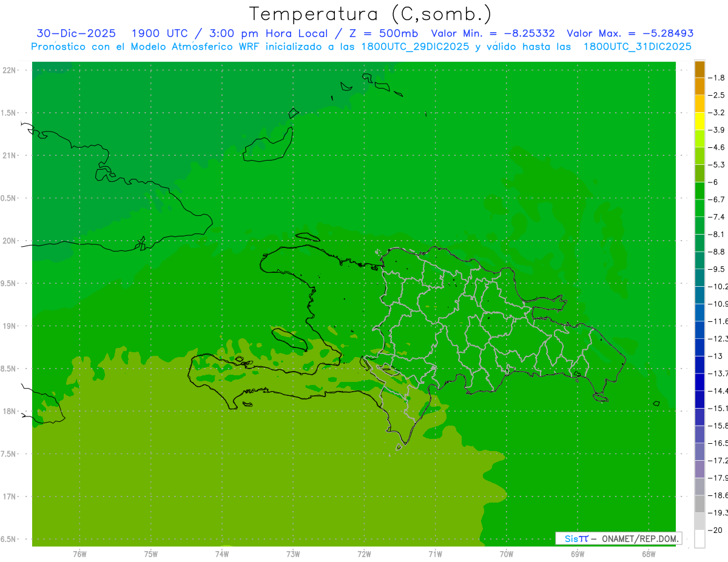
Task: Click the '-8.1' colorbar value
Action: [717, 234]
